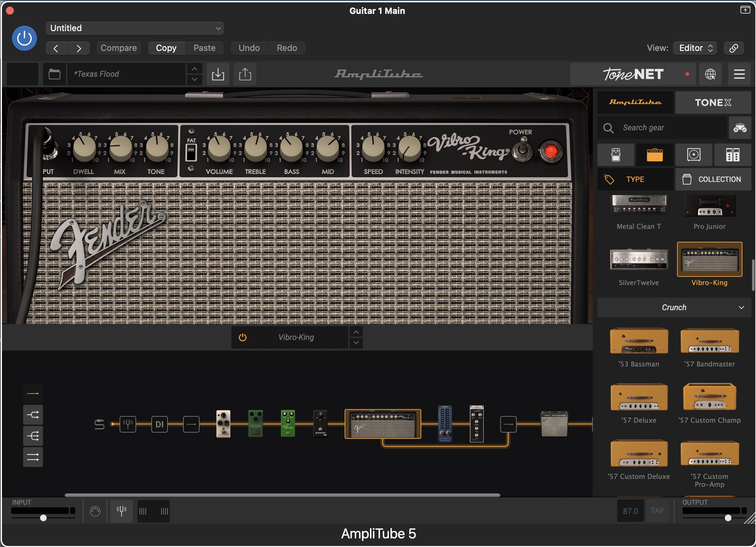Select the amplifier gear category icon

click(x=655, y=155)
